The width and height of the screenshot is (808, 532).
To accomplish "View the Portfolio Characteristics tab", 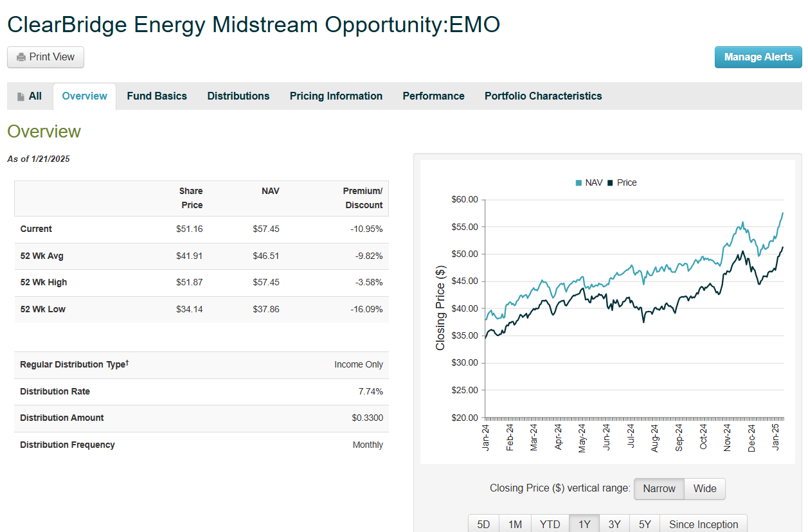I will click(543, 96).
